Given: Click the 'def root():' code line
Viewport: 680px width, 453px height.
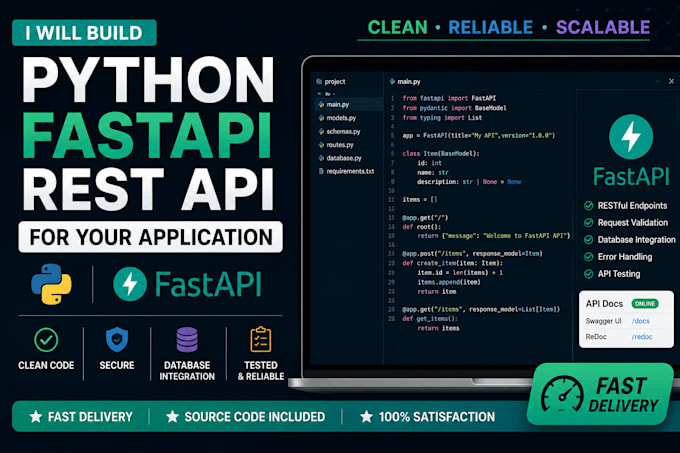Looking at the screenshot, I should (421, 227).
